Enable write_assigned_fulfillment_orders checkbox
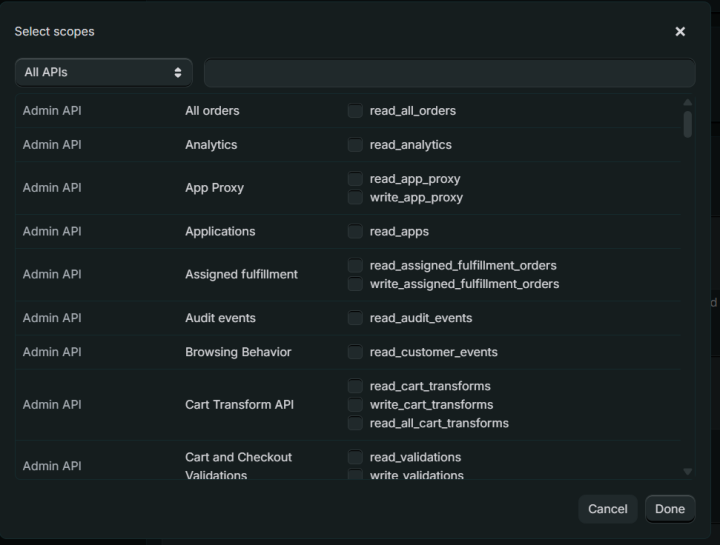The image size is (720, 546). pyautogui.click(x=355, y=285)
